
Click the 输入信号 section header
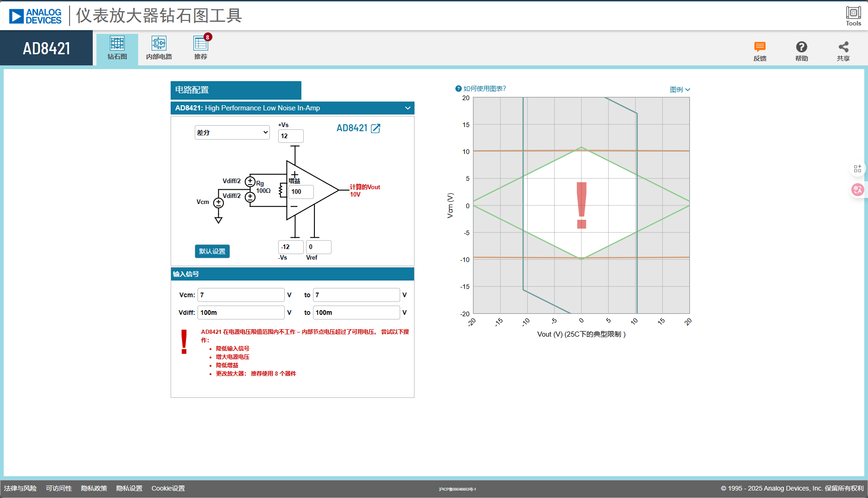(293, 274)
